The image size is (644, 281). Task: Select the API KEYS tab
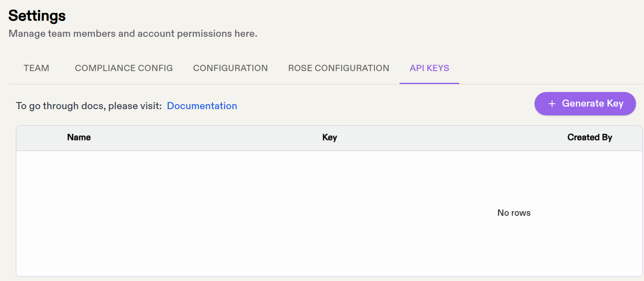(x=429, y=68)
